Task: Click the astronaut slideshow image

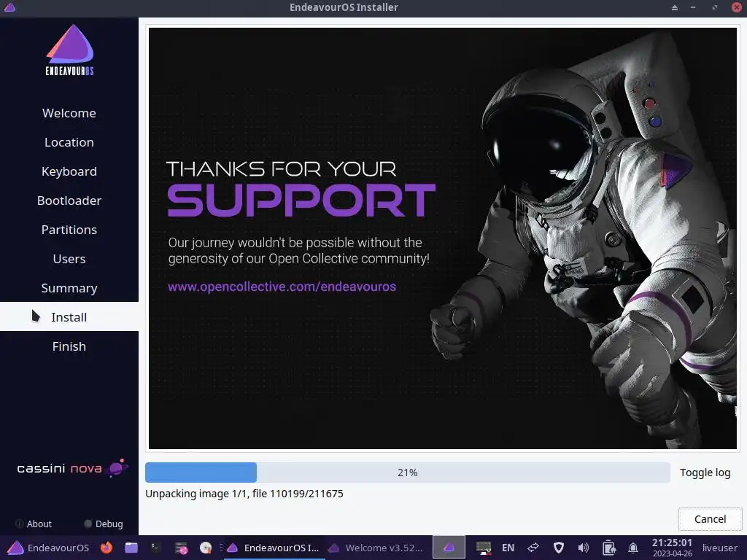Action: coord(443,238)
